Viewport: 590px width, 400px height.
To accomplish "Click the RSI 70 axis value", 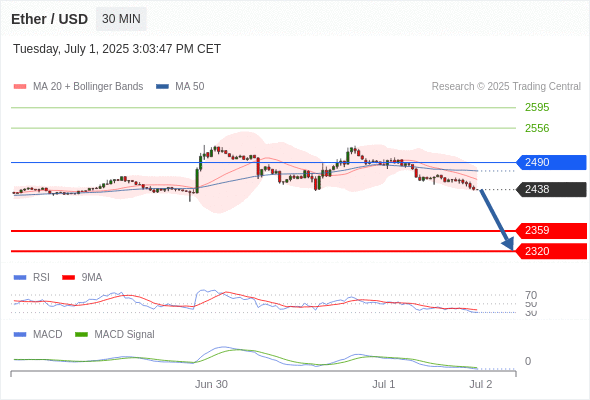I will coord(531,295).
